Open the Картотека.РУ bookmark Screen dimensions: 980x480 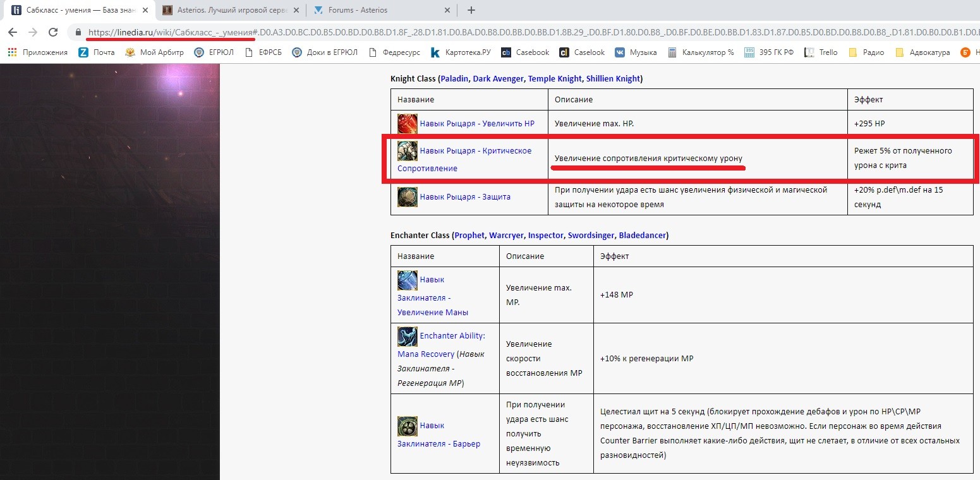point(460,52)
